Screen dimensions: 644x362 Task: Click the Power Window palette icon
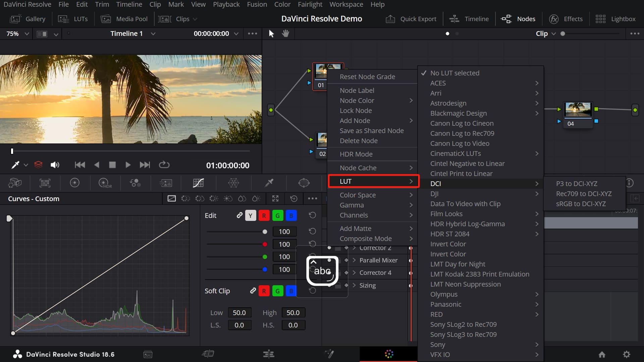coord(304,183)
